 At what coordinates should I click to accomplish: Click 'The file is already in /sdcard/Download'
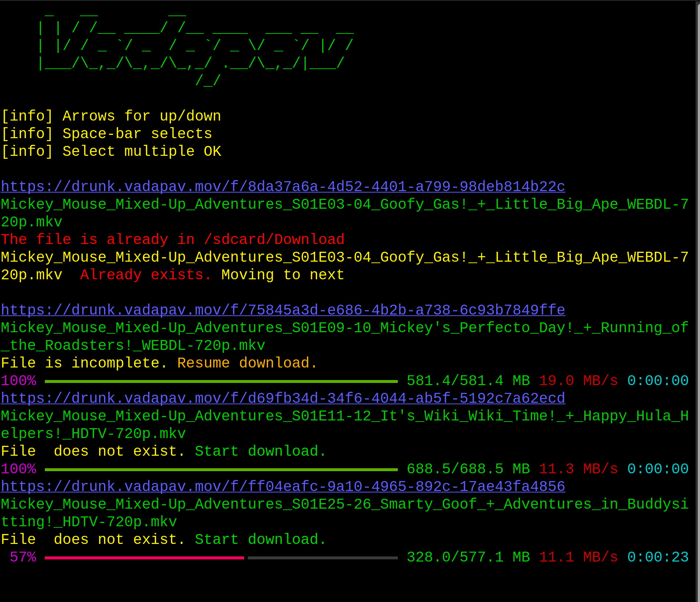click(x=173, y=240)
